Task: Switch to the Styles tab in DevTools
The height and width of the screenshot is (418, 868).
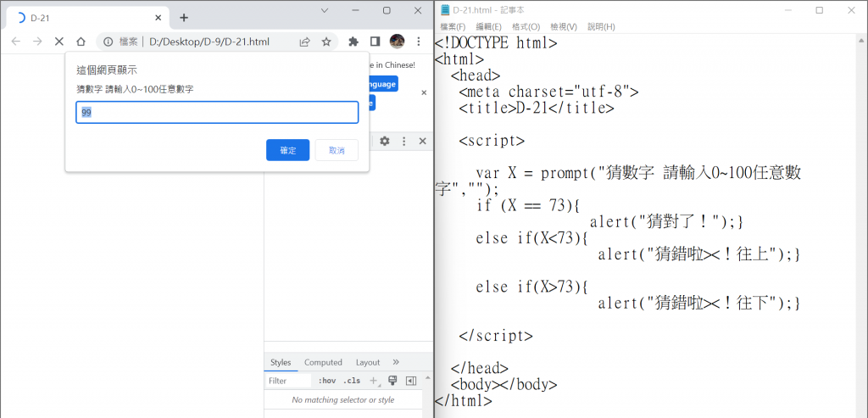Action: click(x=281, y=362)
